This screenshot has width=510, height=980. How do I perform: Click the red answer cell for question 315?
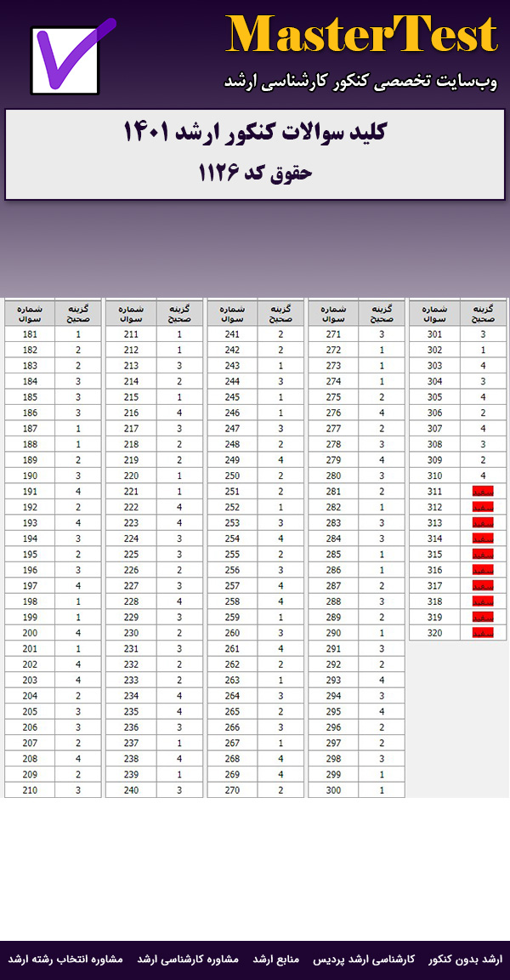coord(483,555)
